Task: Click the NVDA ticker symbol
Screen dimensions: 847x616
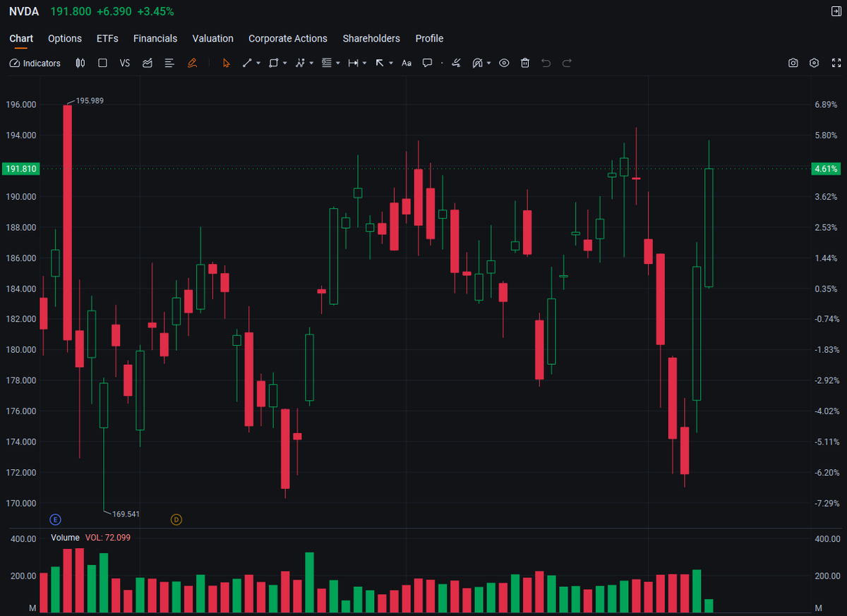Action: point(24,11)
